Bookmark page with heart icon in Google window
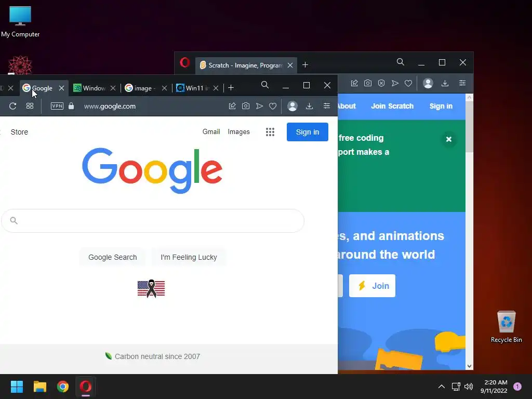Viewport: 532px width, 399px height. point(272,106)
